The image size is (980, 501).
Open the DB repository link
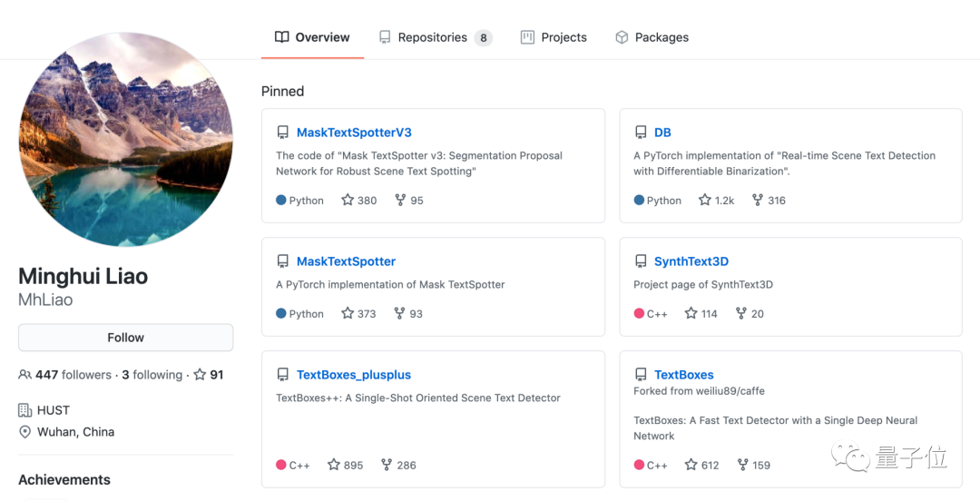pos(662,133)
